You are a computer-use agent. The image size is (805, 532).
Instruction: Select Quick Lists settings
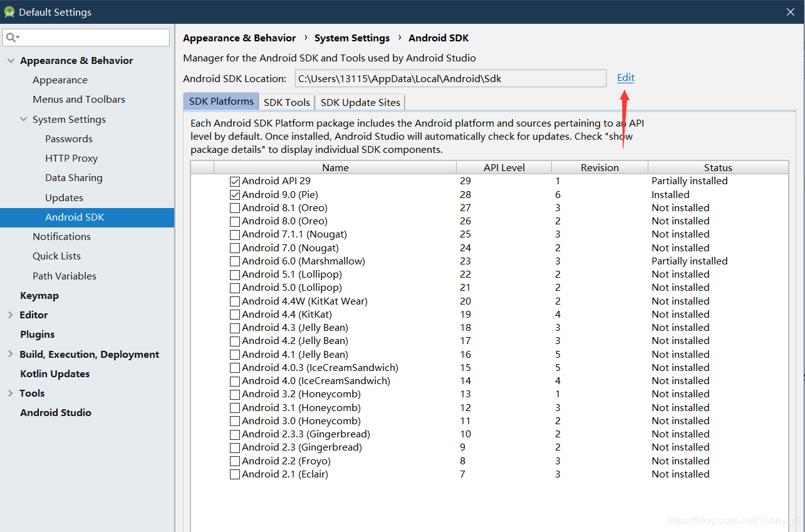[56, 256]
